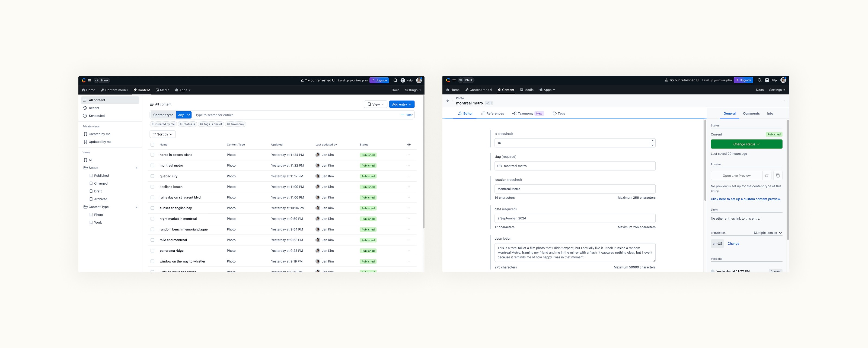The height and width of the screenshot is (348, 868).
Task: Open entry actions ellipsis in editor header
Action: tap(784, 100)
